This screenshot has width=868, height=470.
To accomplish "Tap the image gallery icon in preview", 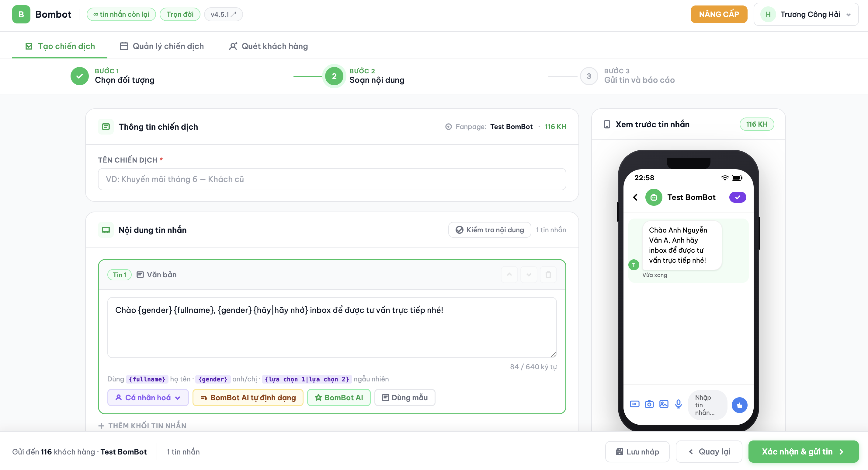I will click(663, 404).
